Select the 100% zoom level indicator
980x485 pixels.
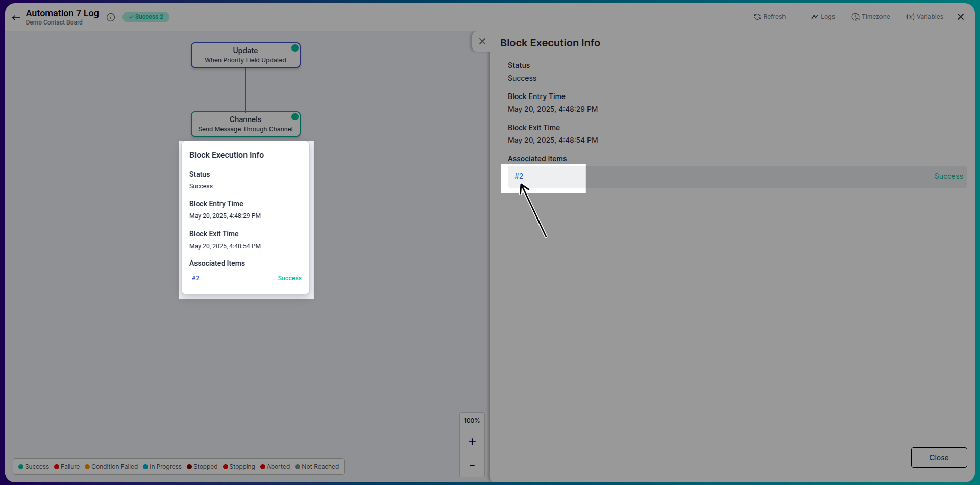click(x=472, y=421)
